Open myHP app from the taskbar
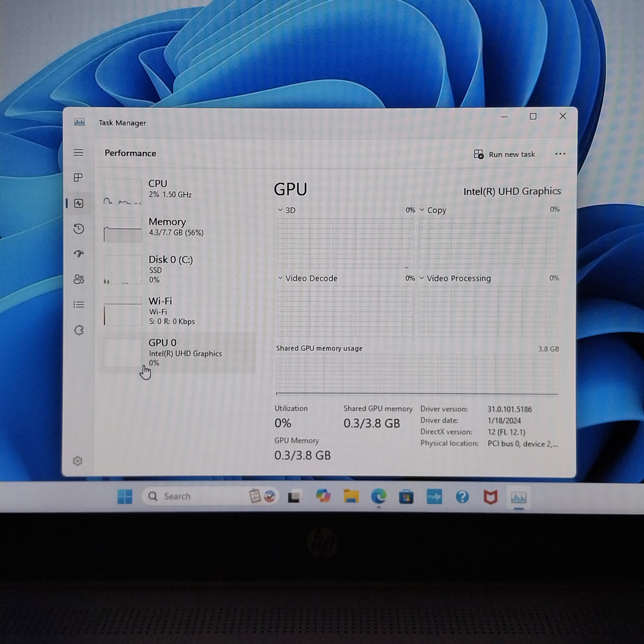Image resolution: width=644 pixels, height=644 pixels. [x=435, y=496]
